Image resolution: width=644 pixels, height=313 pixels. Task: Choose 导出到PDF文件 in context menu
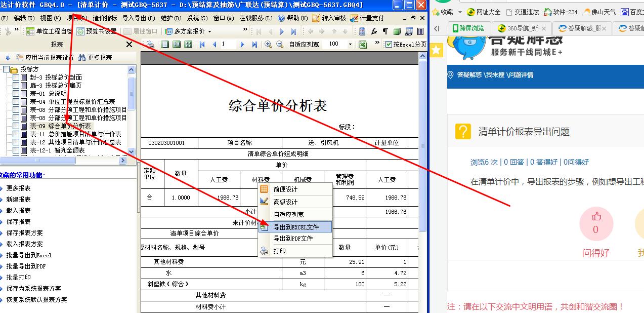point(295,239)
